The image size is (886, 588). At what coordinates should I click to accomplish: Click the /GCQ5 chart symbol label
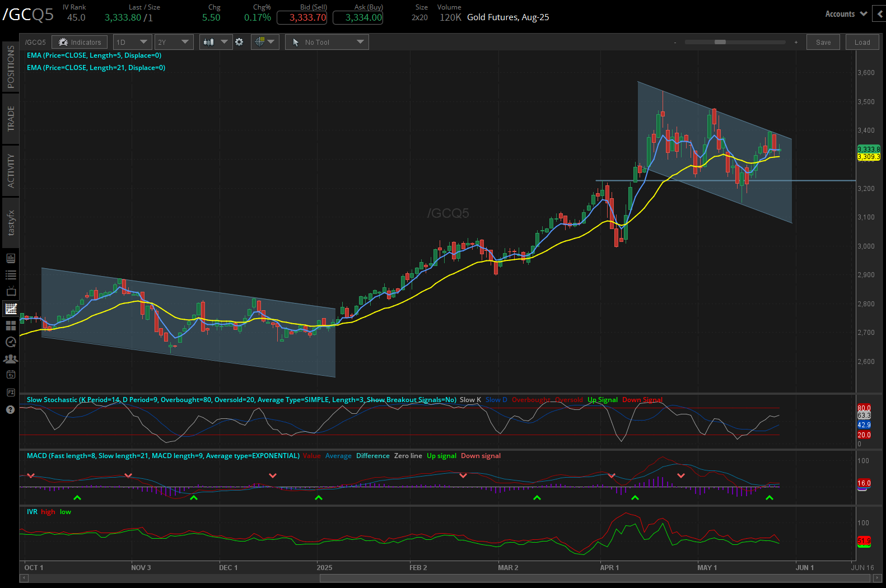click(x=35, y=43)
